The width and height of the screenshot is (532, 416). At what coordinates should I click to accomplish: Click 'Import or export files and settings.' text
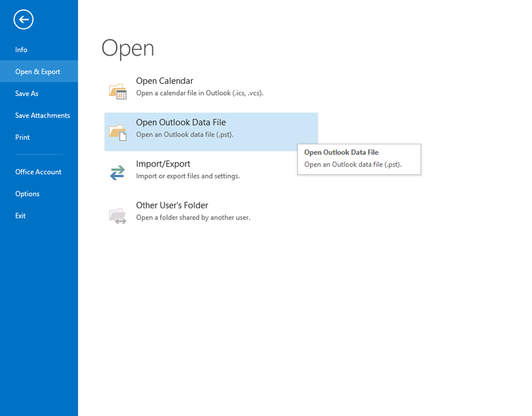coord(188,176)
